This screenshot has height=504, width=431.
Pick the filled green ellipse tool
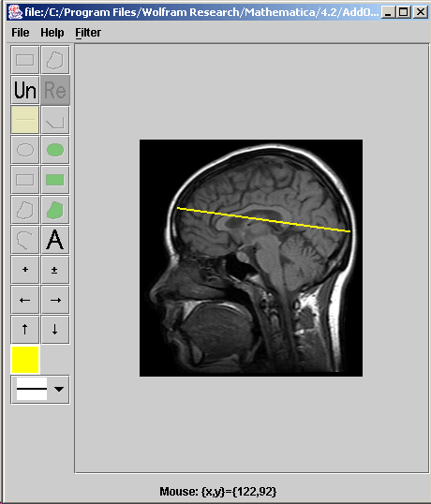click(55, 150)
